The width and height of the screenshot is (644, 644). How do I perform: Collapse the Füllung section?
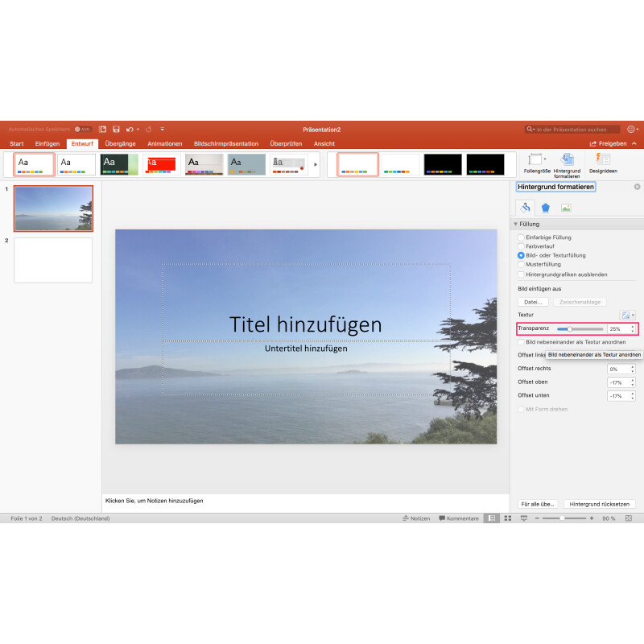pyautogui.click(x=515, y=224)
